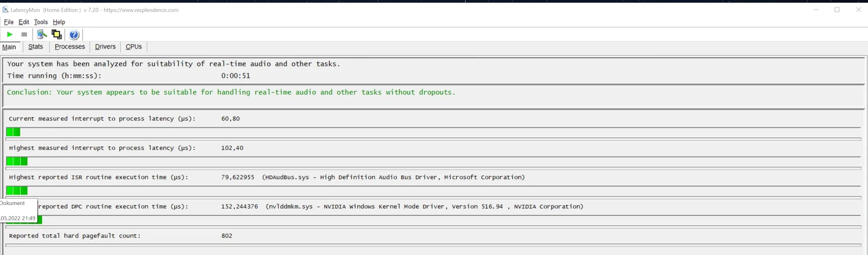Click the current interrupt latency green bar

[13, 132]
